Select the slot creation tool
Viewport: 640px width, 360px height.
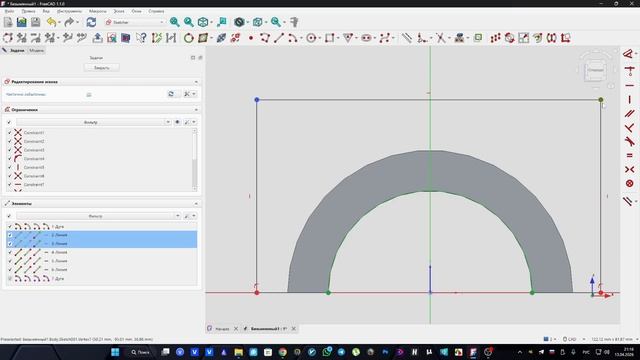[x=366, y=38]
